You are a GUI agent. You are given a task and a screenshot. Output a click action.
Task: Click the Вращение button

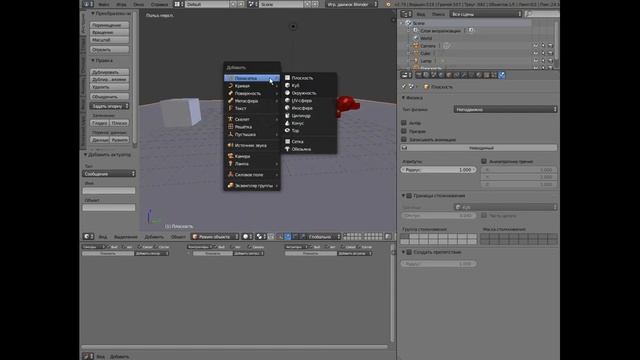point(109,32)
